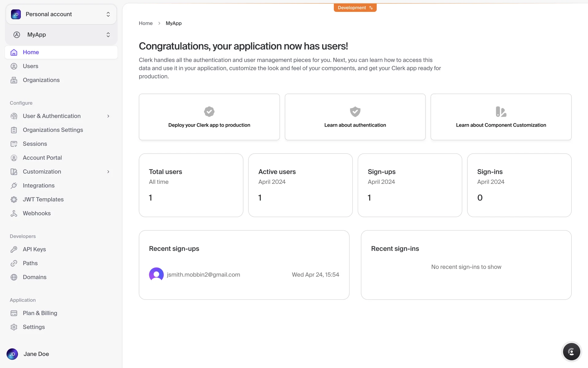This screenshot has width=588, height=368.
Task: Open the Personal account switcher dropdown
Action: pyautogui.click(x=61, y=14)
